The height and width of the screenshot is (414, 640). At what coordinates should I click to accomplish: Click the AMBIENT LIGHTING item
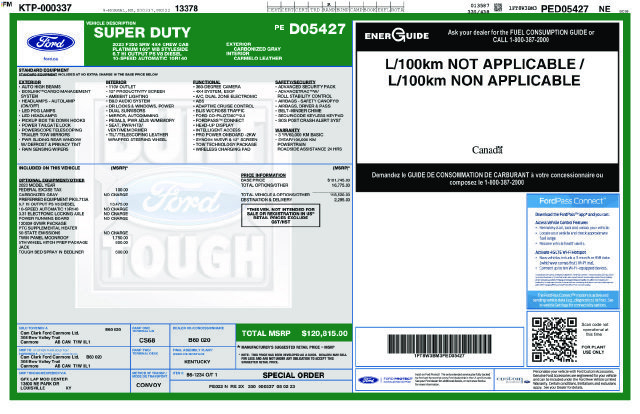(127, 96)
